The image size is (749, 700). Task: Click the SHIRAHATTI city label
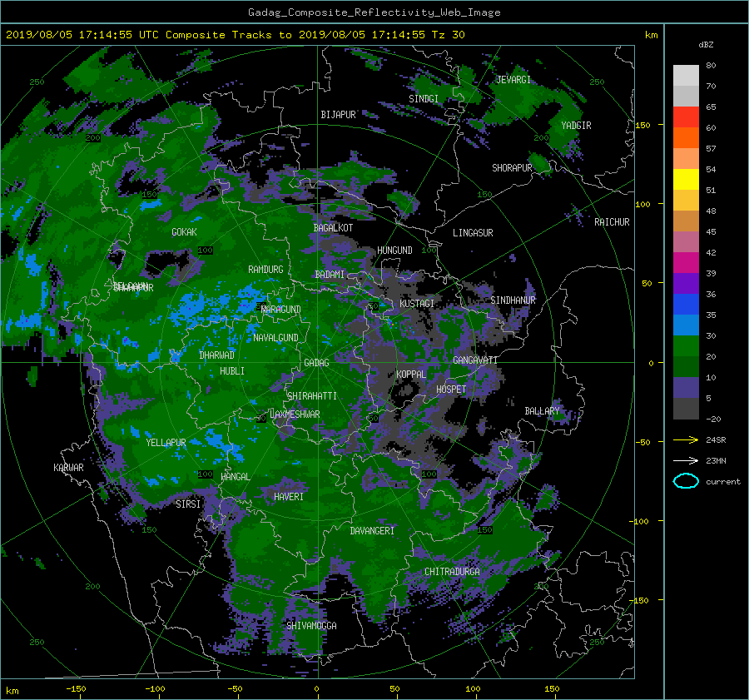[x=312, y=395]
